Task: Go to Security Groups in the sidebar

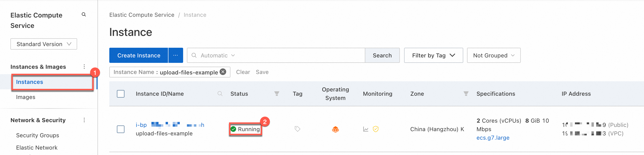Action: click(x=38, y=135)
